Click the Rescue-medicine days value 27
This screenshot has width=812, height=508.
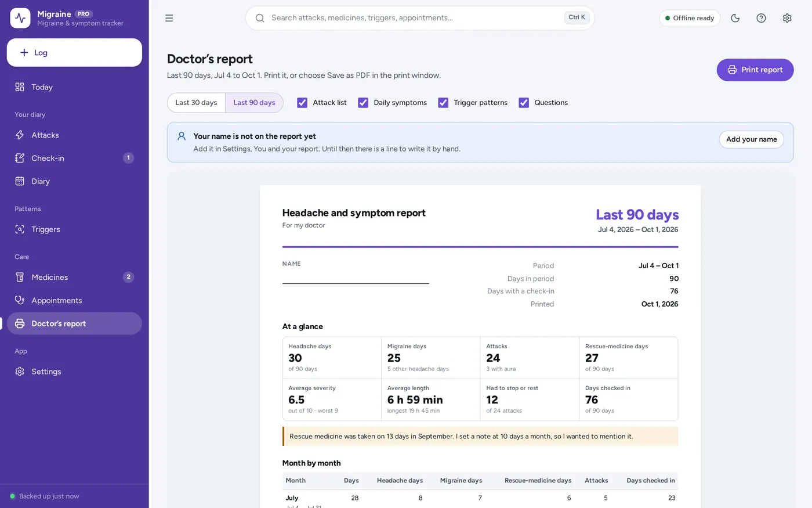[592, 358]
